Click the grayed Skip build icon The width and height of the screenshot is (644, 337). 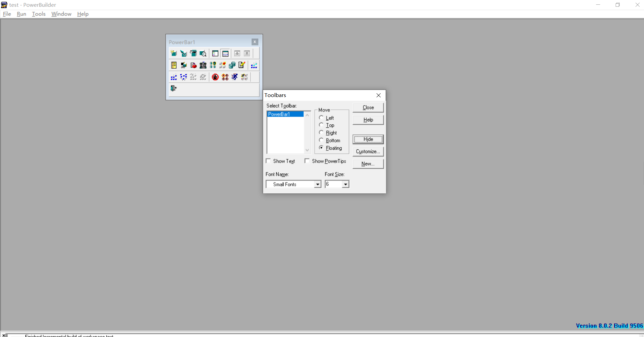pos(193,77)
